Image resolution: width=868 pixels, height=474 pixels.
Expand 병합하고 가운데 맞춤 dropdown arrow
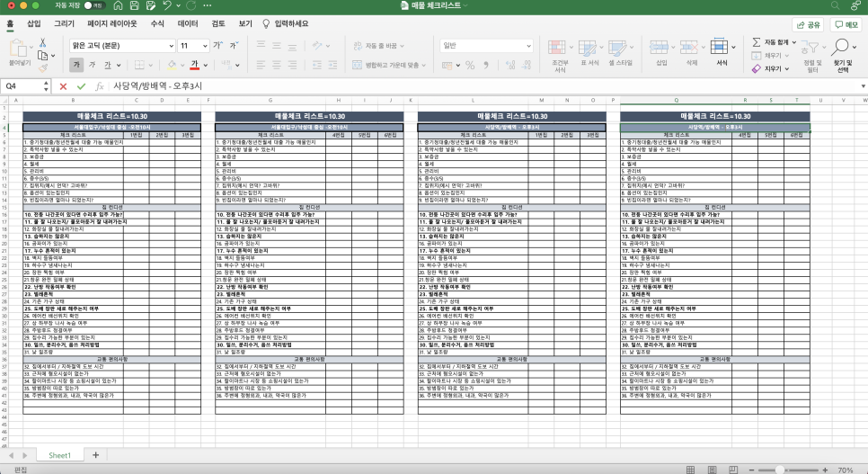pos(424,66)
